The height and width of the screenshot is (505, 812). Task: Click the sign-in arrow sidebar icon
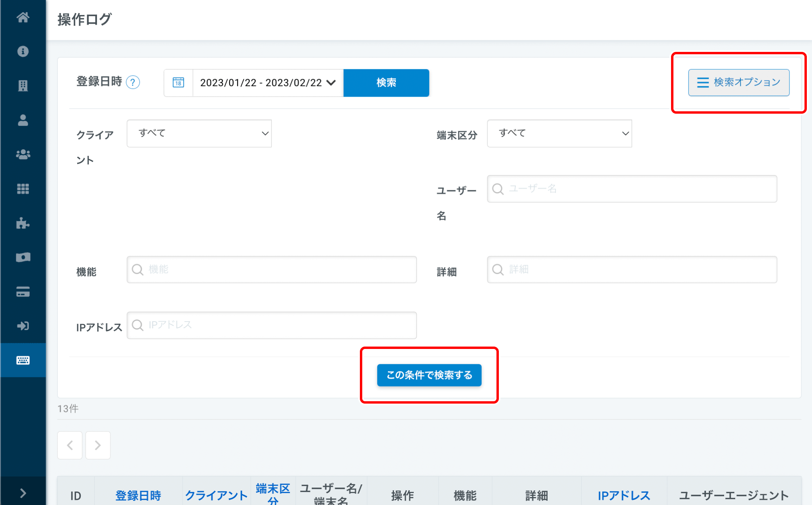click(x=23, y=326)
